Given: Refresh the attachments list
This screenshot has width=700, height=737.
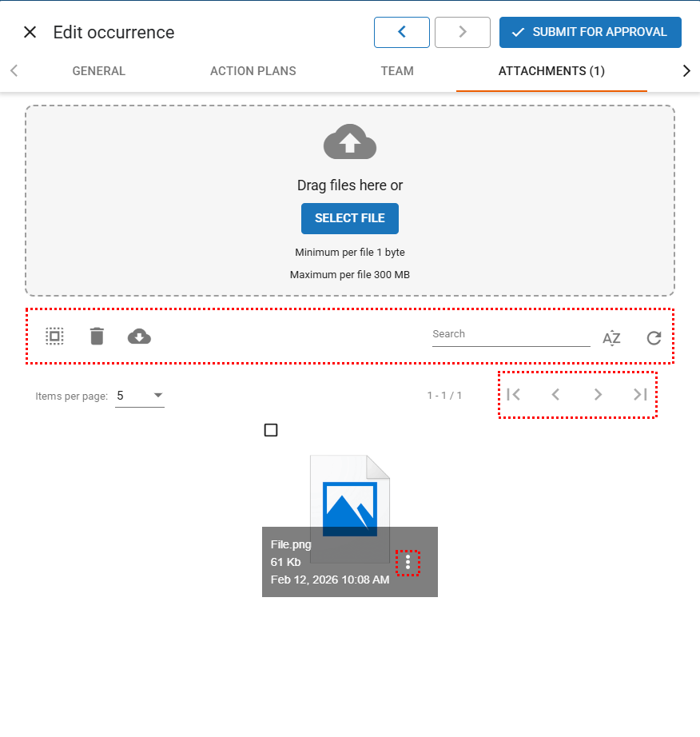Looking at the screenshot, I should (654, 337).
